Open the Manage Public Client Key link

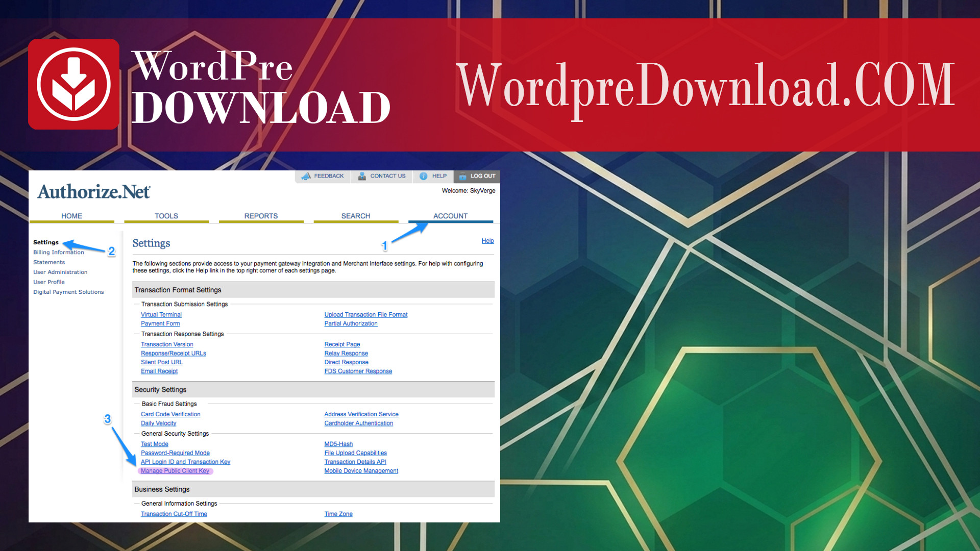(175, 471)
